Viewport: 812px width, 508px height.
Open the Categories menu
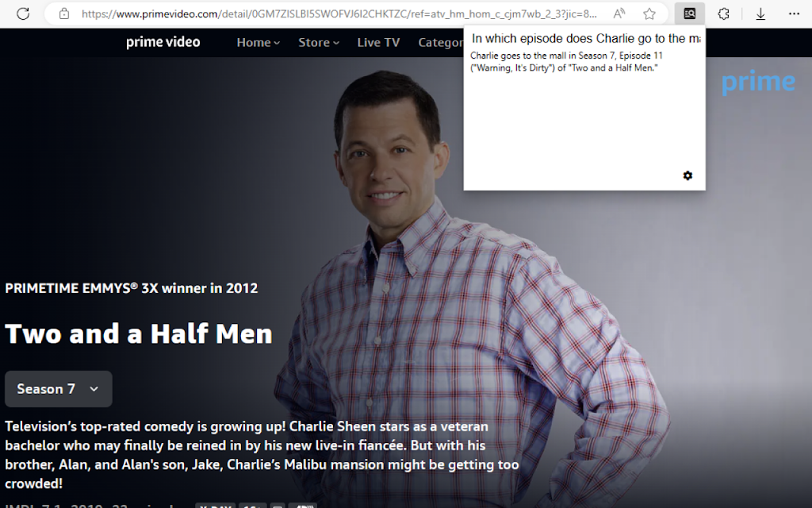click(441, 43)
